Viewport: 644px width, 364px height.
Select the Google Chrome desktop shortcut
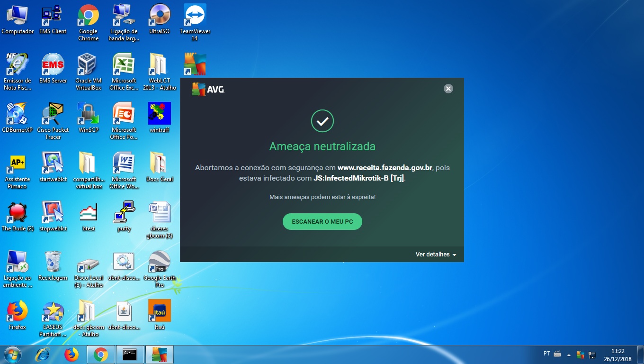click(89, 23)
